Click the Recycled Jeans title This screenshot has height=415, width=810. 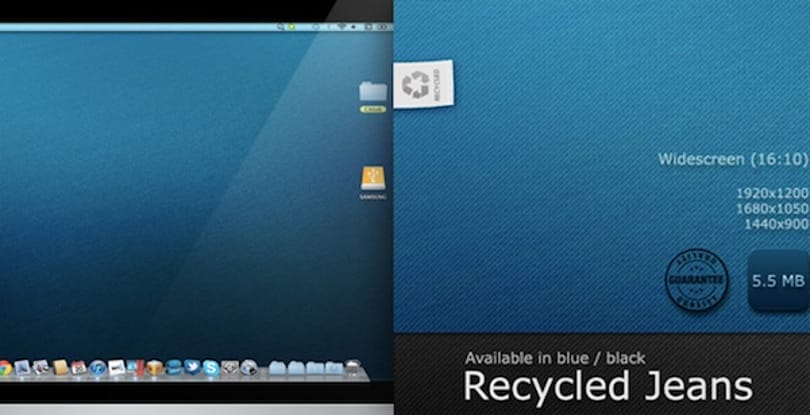(608, 387)
